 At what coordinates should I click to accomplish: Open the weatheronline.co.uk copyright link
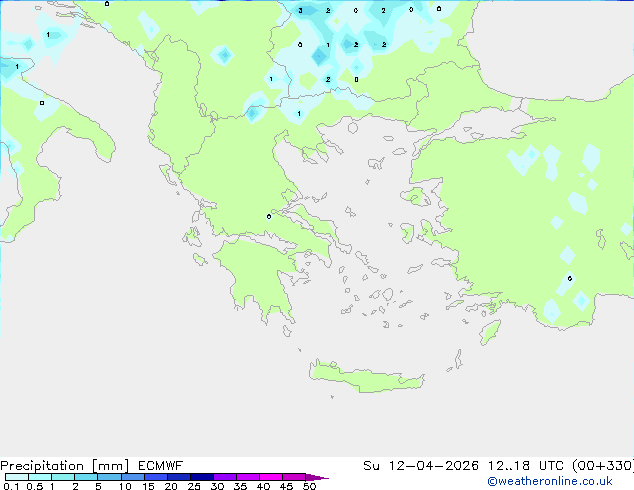[563, 481]
